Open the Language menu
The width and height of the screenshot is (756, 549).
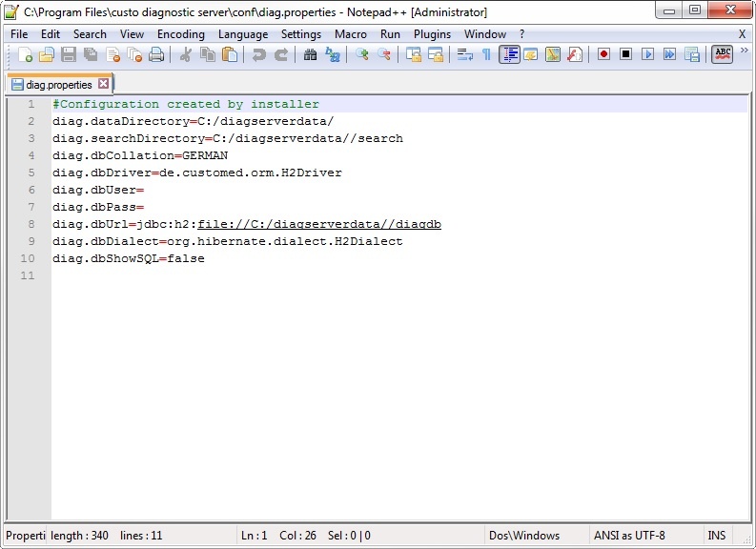click(243, 34)
